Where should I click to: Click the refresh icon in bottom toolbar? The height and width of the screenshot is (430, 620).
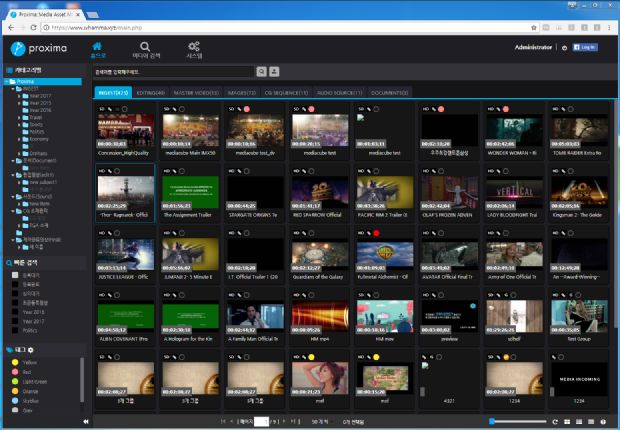point(555,422)
